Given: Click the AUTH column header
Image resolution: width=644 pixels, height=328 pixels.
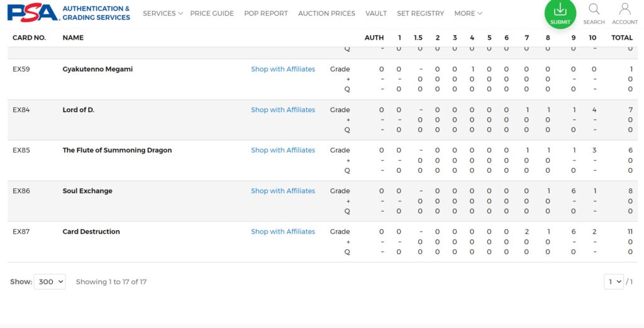Looking at the screenshot, I should (x=374, y=37).
